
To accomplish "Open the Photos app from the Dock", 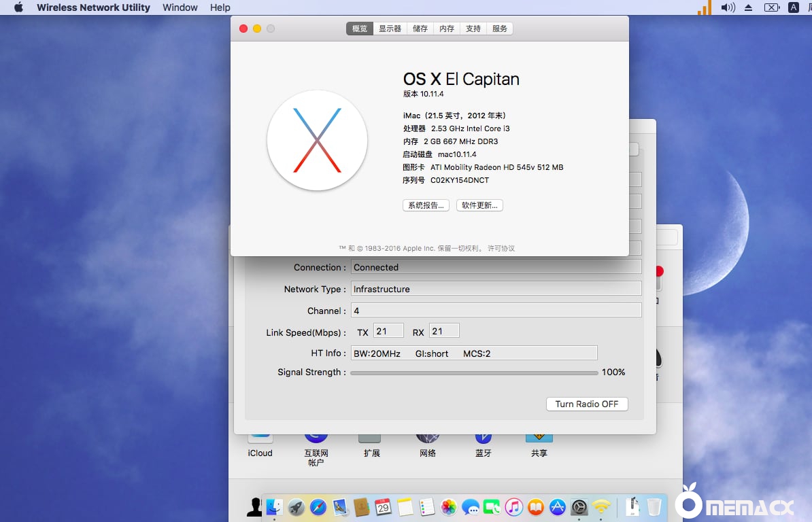I will [x=447, y=506].
